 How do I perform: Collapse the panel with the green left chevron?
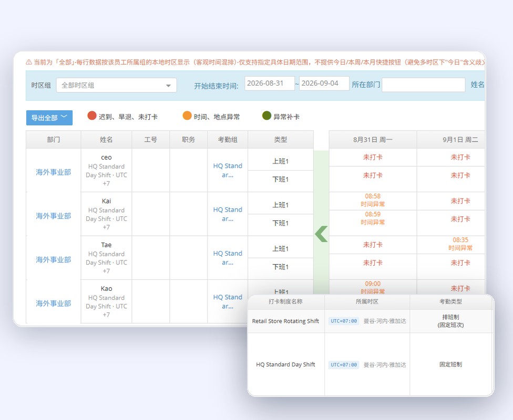point(321,234)
